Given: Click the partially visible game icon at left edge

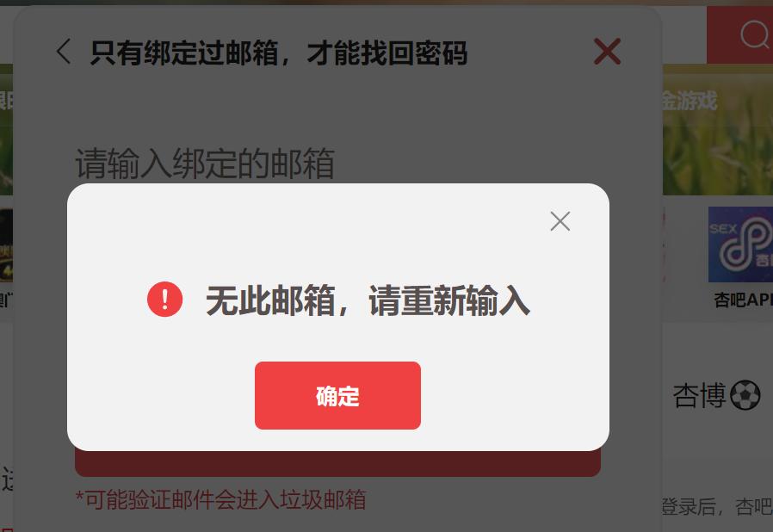Looking at the screenshot, I should tap(6, 245).
